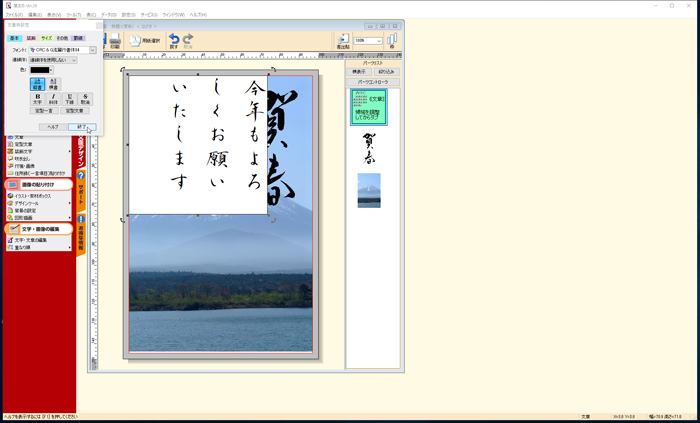Image resolution: width=700 pixels, height=423 pixels.
Task: Click the 用紙選択 paper selection icon
Action: click(136, 40)
